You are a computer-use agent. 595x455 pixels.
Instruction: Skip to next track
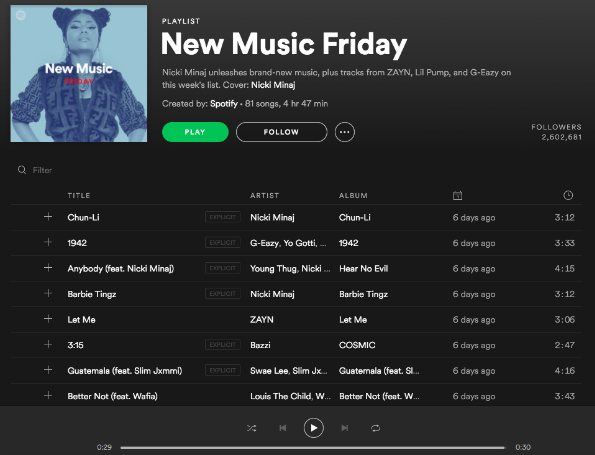345,428
